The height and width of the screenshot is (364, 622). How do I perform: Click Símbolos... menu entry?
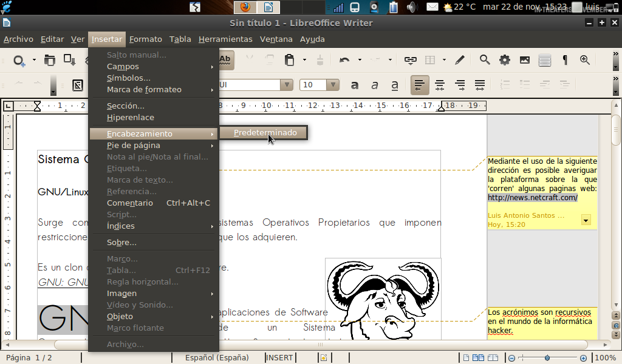tap(154, 78)
